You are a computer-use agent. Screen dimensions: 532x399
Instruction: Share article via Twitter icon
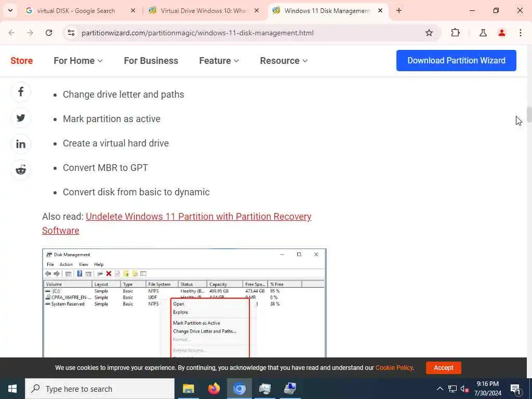click(x=21, y=118)
